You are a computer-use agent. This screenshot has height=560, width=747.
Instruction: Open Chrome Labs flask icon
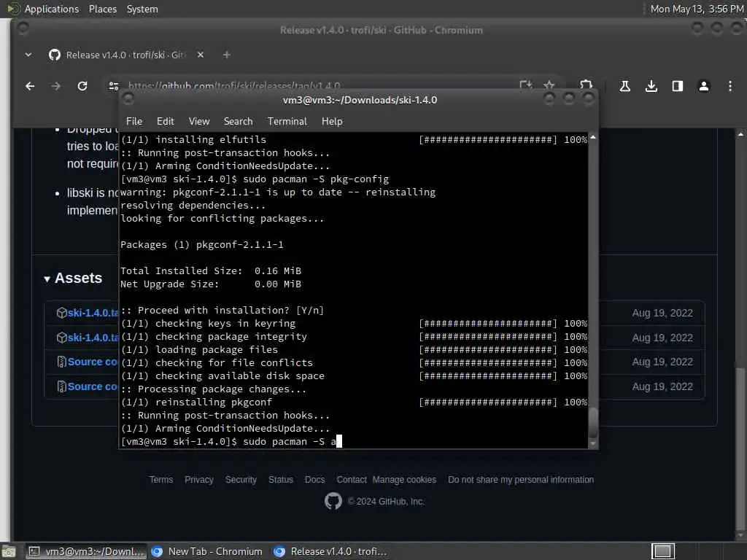click(624, 86)
